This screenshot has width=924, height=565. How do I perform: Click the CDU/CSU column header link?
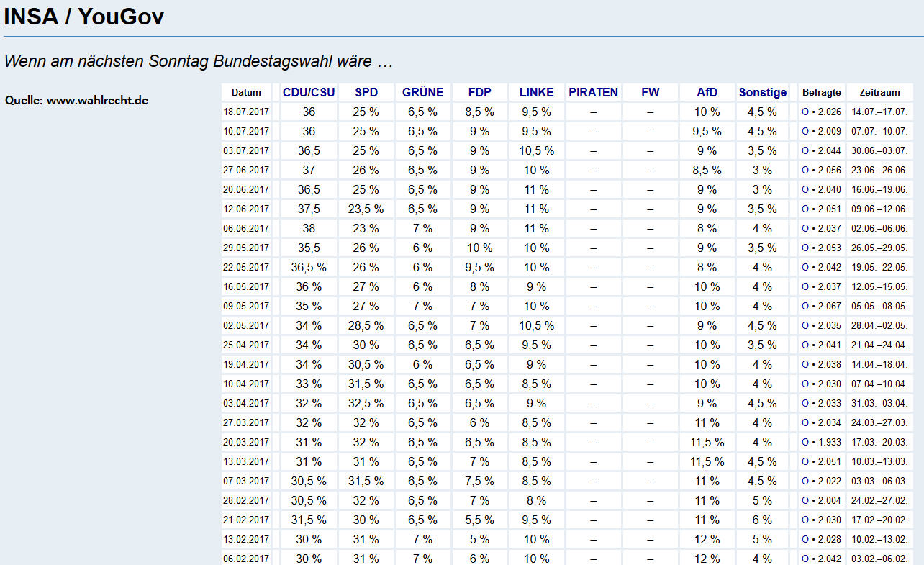pos(309,92)
